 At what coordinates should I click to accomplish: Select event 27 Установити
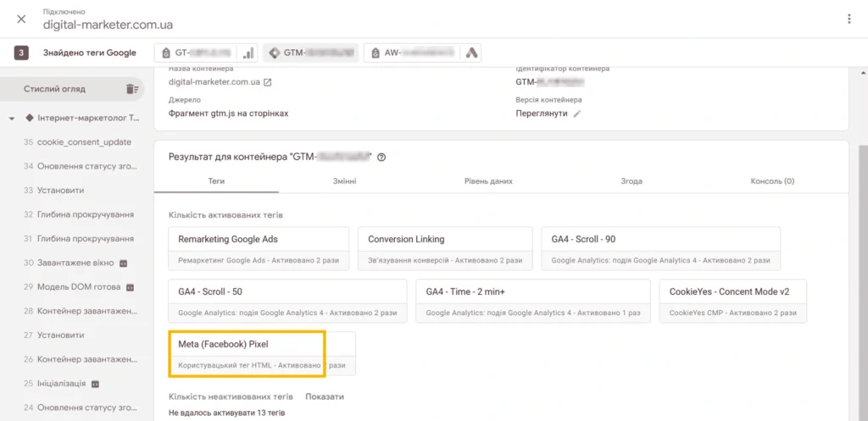[54, 335]
